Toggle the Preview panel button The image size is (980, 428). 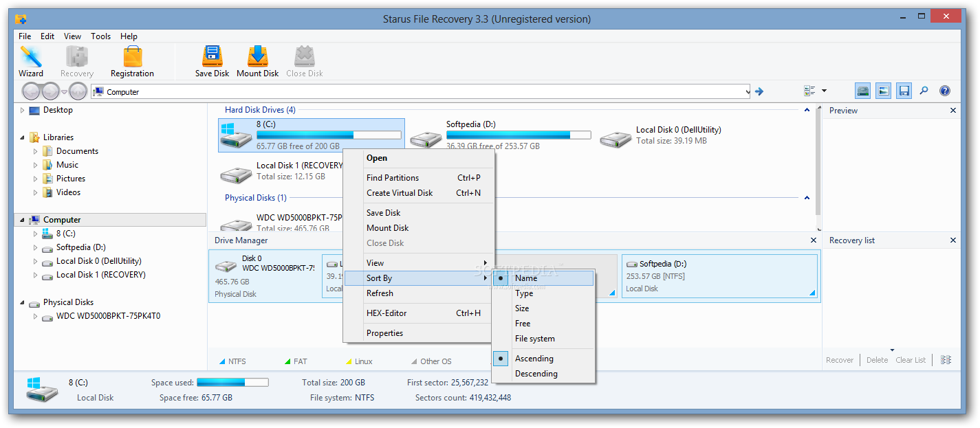click(x=884, y=91)
